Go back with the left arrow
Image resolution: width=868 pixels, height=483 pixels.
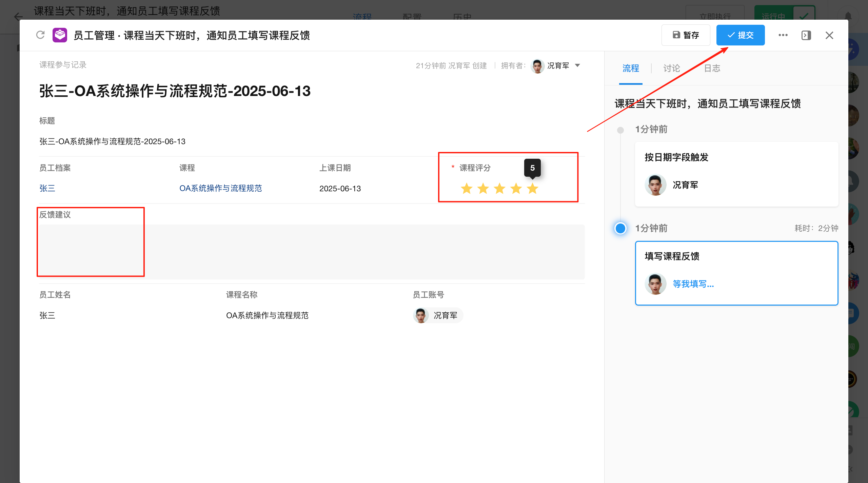[18, 17]
